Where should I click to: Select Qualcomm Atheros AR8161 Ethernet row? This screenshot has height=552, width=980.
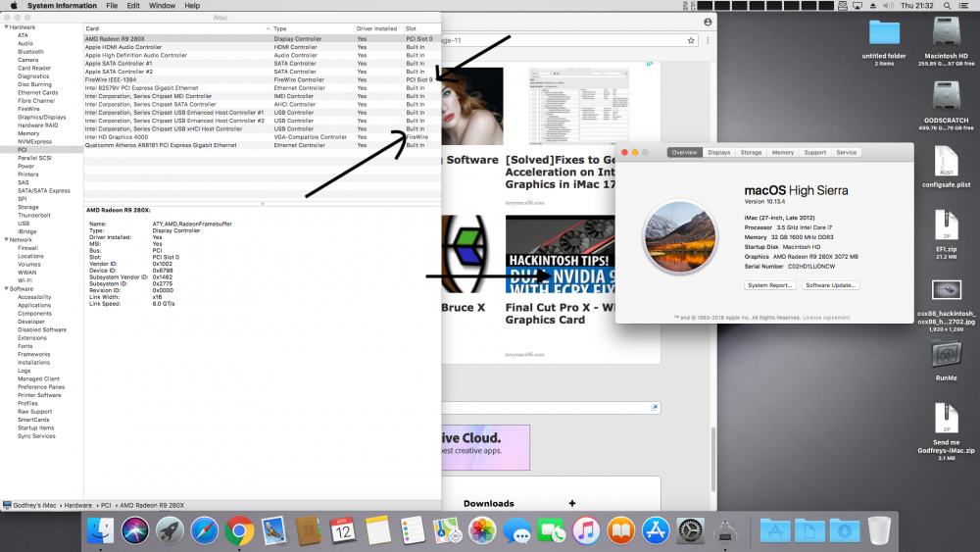[x=263, y=145]
